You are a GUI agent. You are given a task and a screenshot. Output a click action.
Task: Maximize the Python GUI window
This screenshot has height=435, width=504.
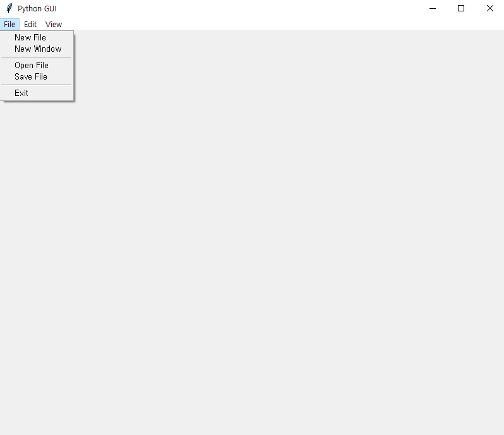(x=461, y=8)
